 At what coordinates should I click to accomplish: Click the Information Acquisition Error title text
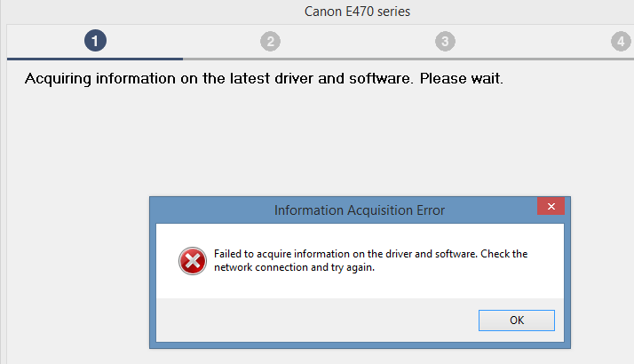click(360, 210)
